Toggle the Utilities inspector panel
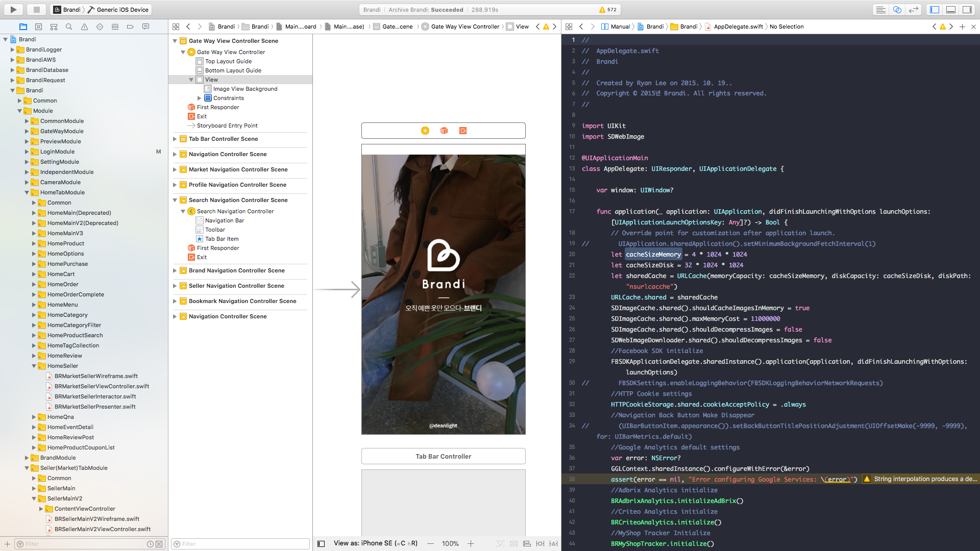Image resolution: width=980 pixels, height=551 pixels. coord(967,10)
